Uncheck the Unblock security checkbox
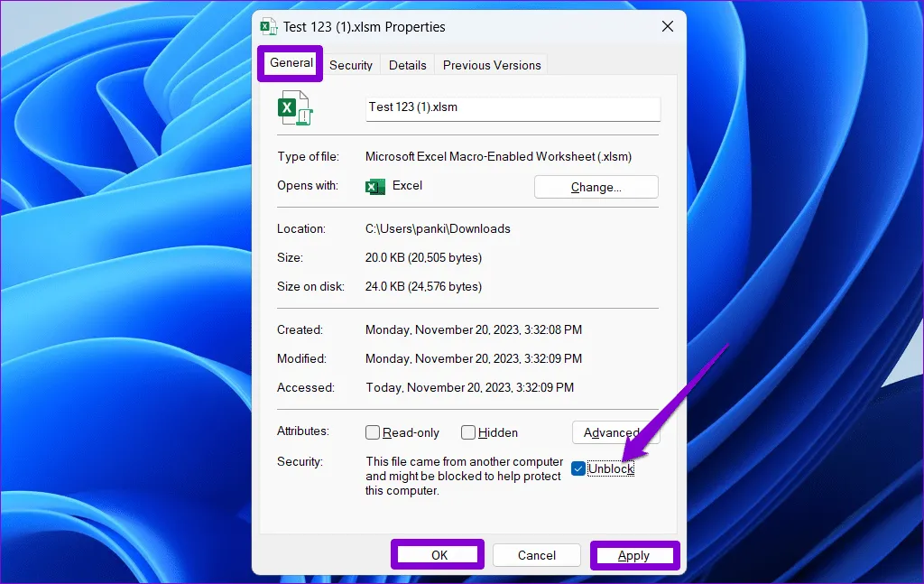Viewport: 924px width, 584px height. (x=578, y=468)
